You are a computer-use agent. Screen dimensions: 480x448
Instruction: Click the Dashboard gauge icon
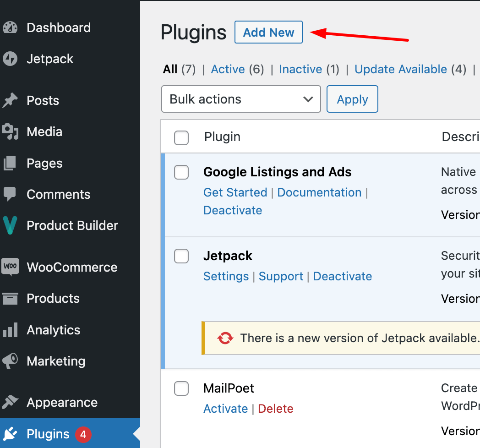click(10, 27)
